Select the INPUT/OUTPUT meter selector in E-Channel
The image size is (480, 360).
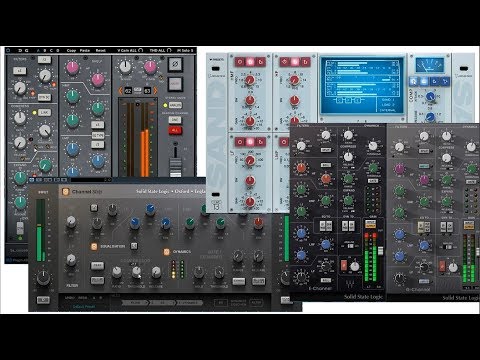coord(370,224)
